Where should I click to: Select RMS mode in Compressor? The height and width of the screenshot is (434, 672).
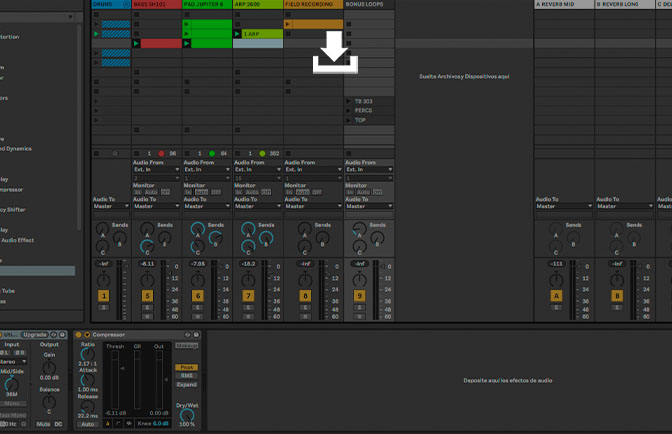click(x=187, y=375)
